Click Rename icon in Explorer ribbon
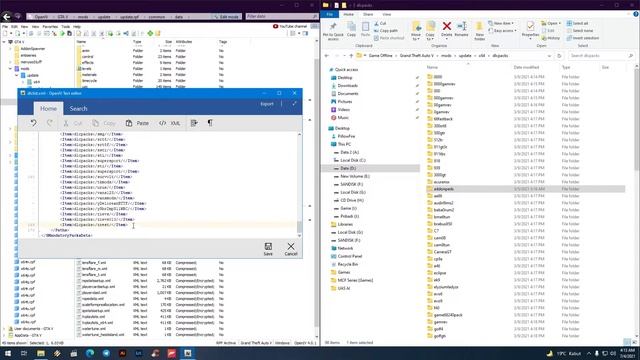This screenshot has height=360, width=640. pyautogui.click(x=462, y=29)
